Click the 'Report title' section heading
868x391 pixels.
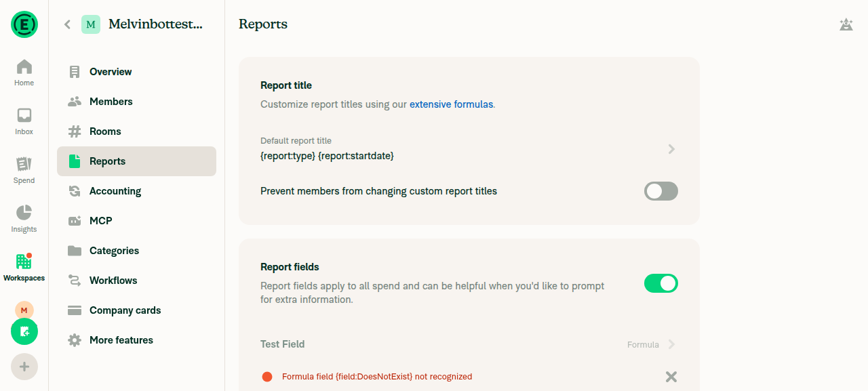point(286,85)
